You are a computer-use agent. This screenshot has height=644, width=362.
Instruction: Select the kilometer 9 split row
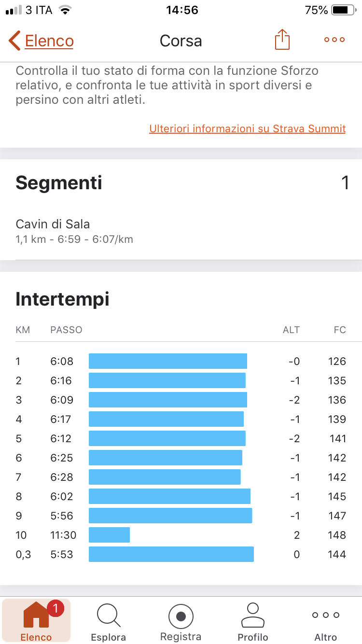[181, 516]
